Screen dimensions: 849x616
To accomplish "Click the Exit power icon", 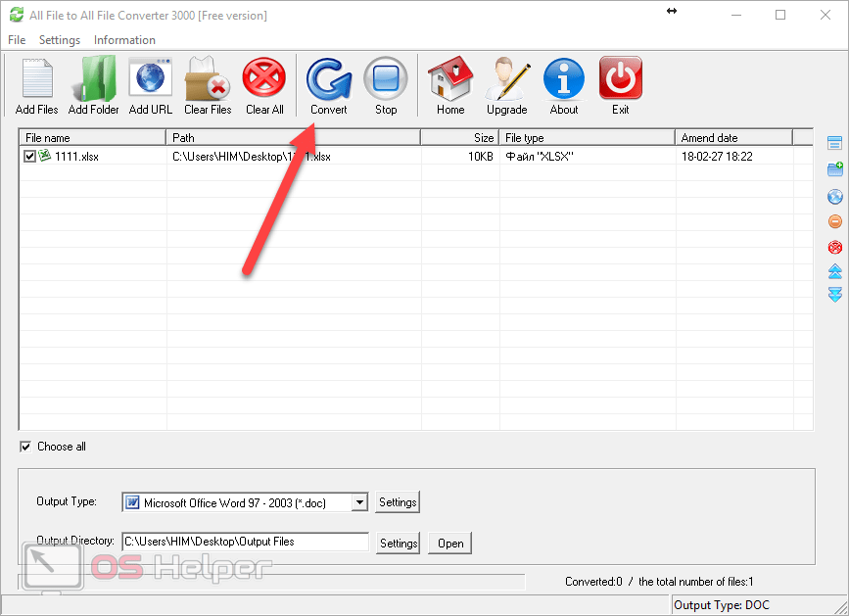I will point(620,80).
